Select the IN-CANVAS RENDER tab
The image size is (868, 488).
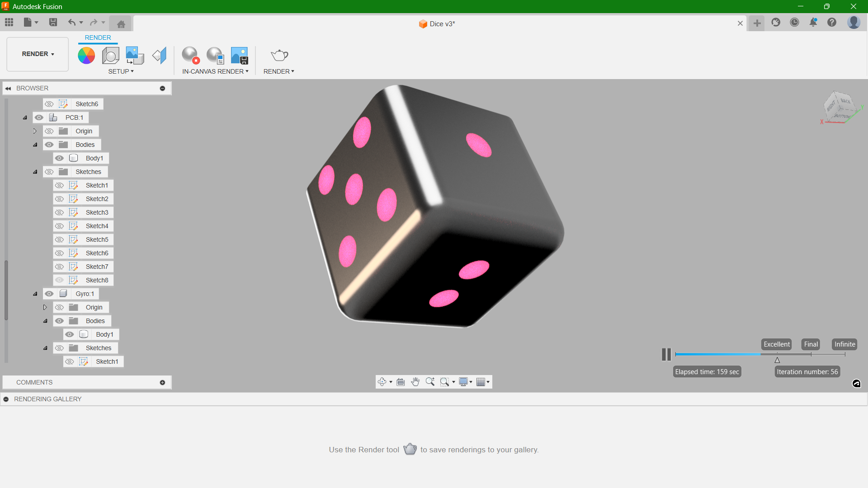pyautogui.click(x=215, y=71)
